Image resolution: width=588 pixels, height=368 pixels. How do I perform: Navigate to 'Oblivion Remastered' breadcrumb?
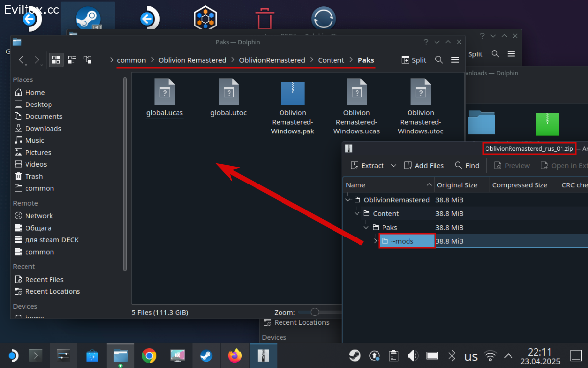click(192, 60)
